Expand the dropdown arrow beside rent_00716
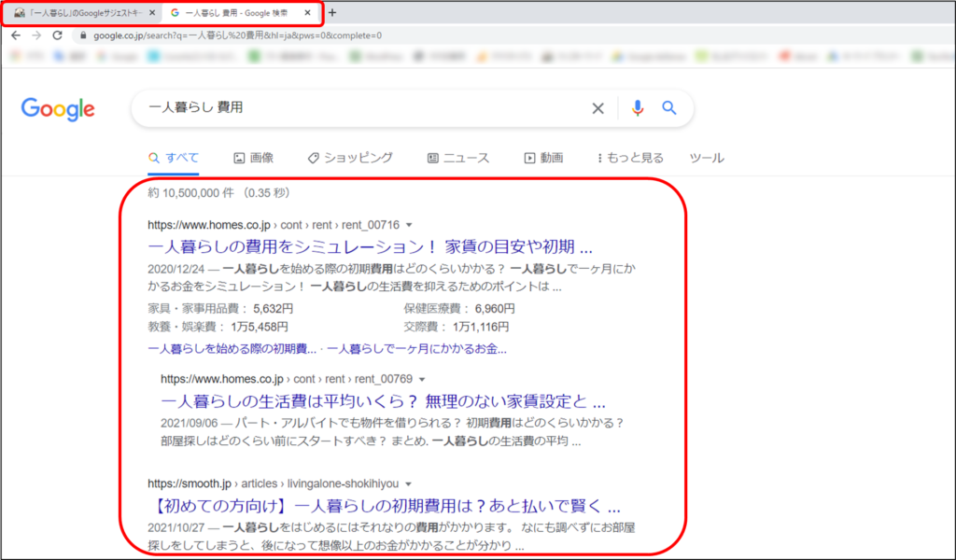This screenshot has width=956, height=560. (x=409, y=226)
